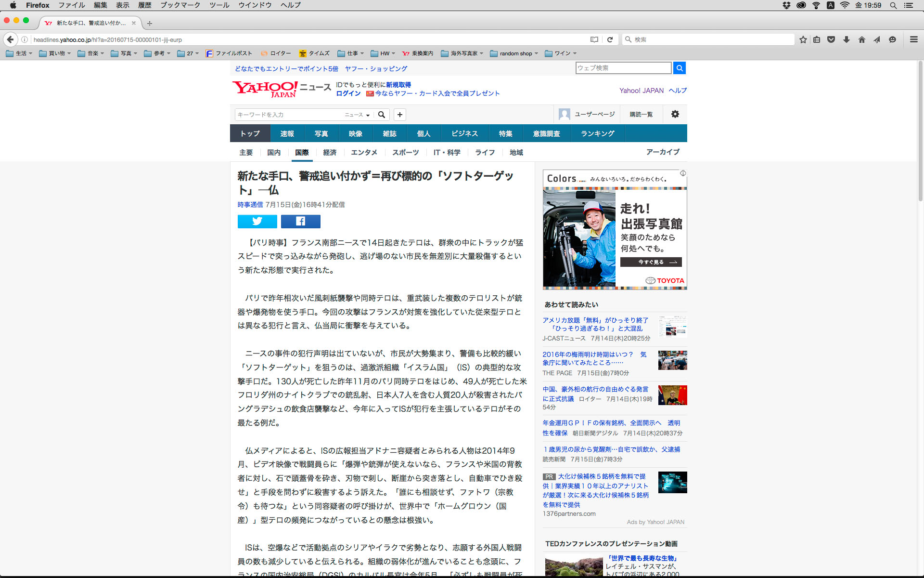Expand the random shop bookmarks folder
924x578 pixels.
click(514, 53)
